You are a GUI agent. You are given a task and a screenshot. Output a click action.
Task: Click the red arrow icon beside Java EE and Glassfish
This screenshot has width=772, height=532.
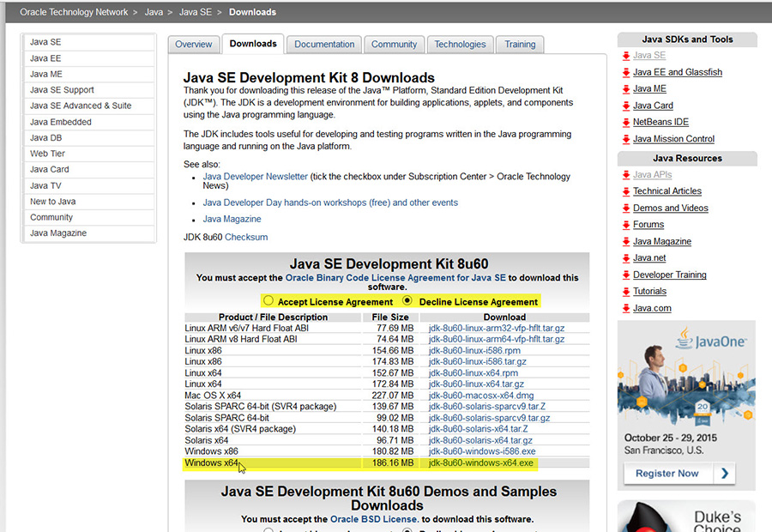click(626, 73)
